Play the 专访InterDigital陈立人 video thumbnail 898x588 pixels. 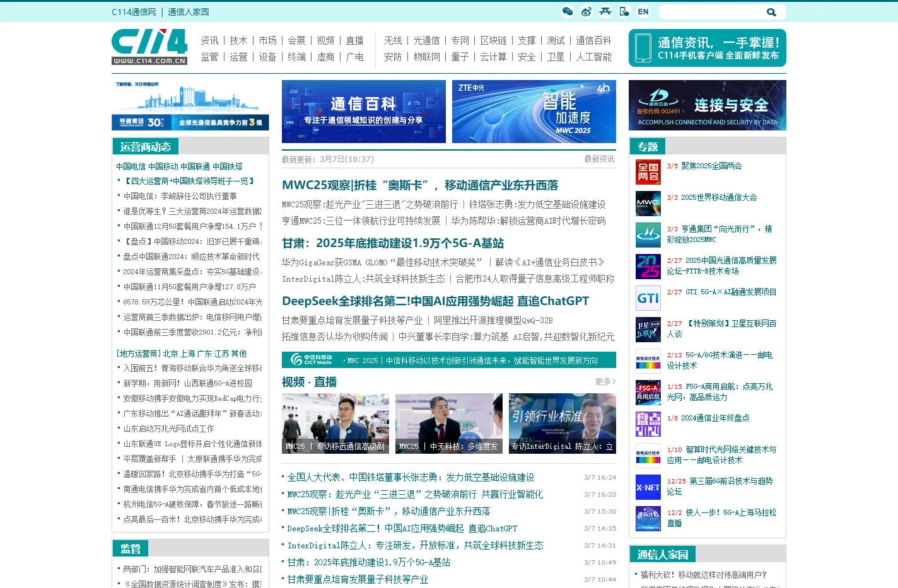point(563,424)
